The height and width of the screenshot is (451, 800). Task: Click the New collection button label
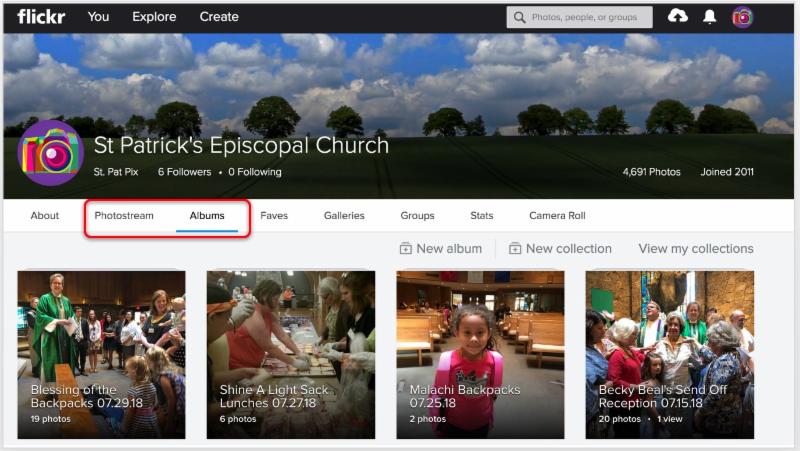[568, 248]
